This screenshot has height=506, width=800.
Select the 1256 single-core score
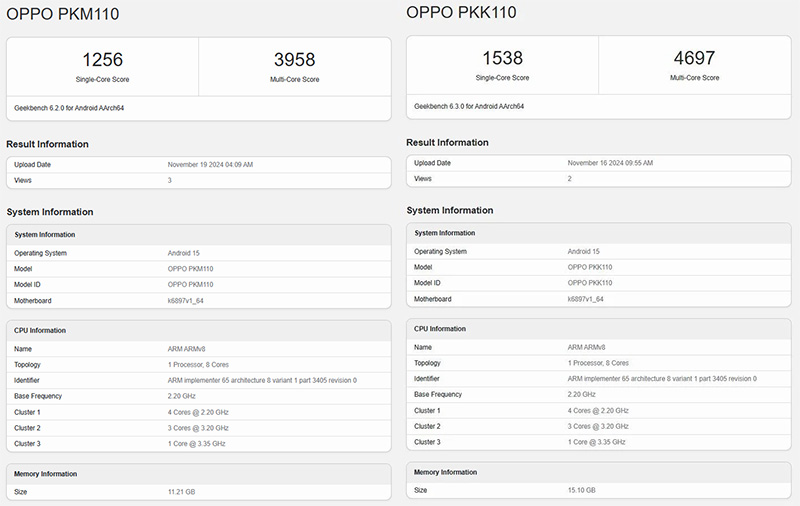coord(103,60)
